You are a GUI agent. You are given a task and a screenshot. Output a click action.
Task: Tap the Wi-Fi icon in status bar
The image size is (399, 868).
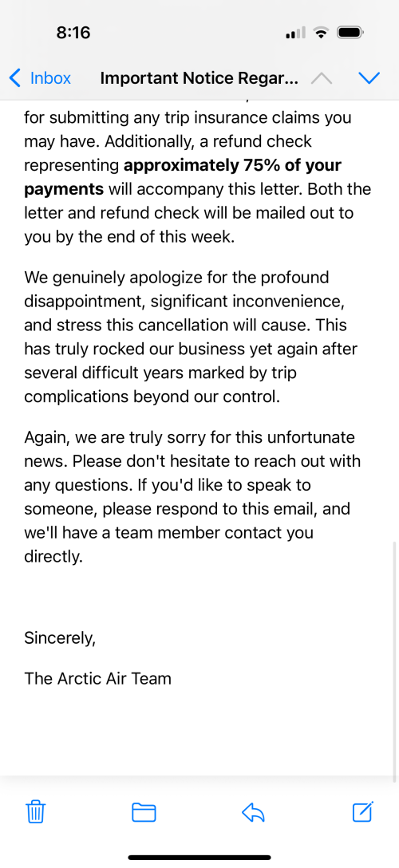click(321, 34)
